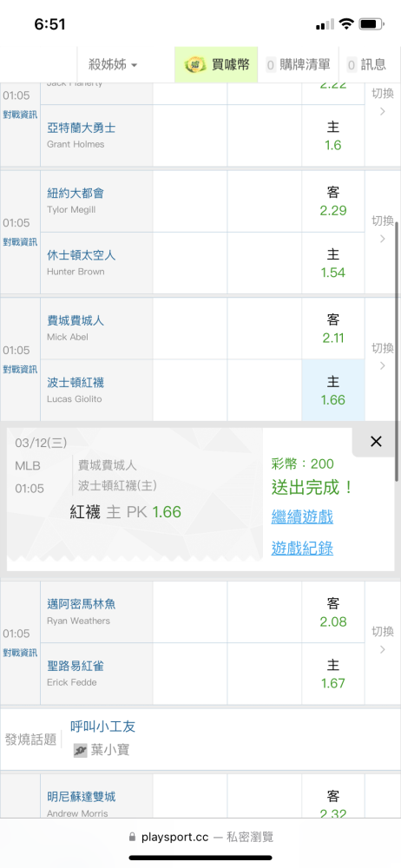Select 客 2.11 odds for 費城費城人

pos(333,329)
